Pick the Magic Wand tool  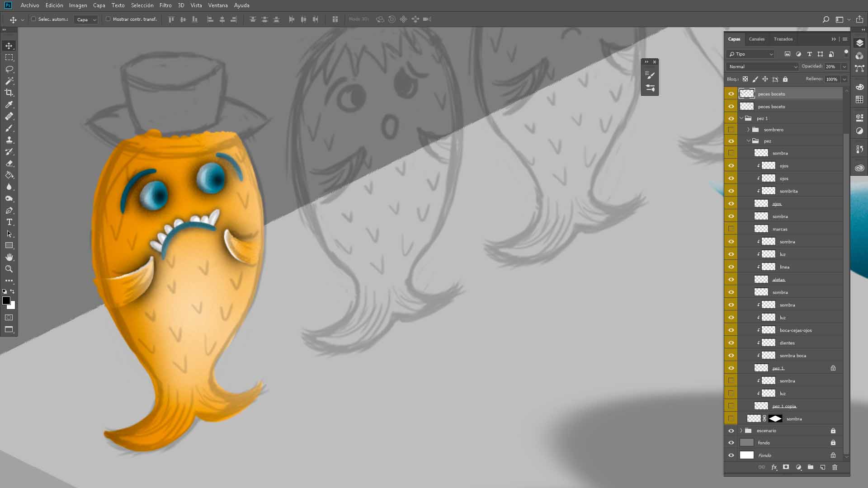coord(9,81)
